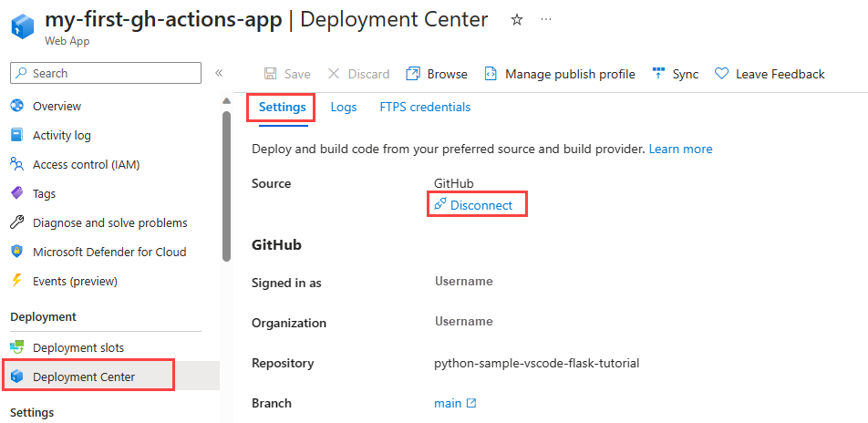Image resolution: width=868 pixels, height=423 pixels.
Task: Click the Discard X icon
Action: pos(334,74)
